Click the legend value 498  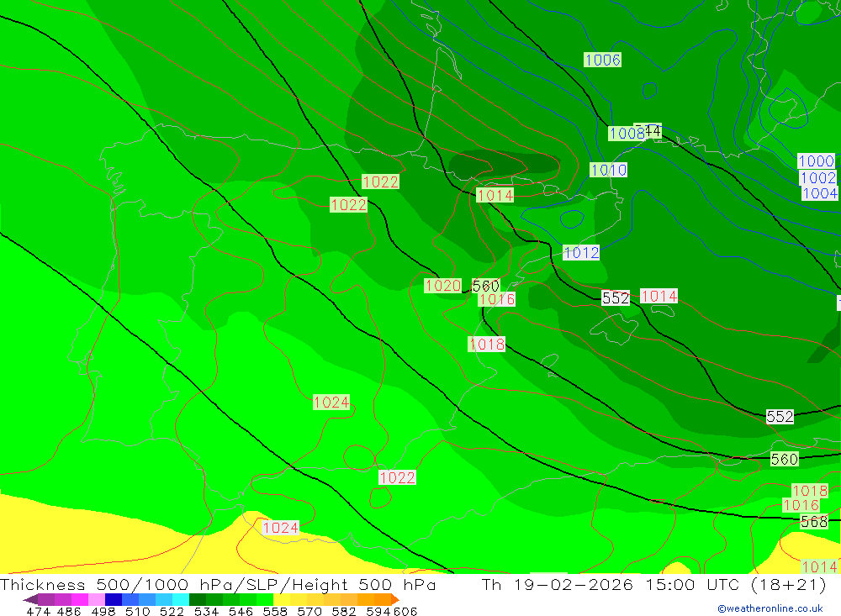click(x=103, y=611)
